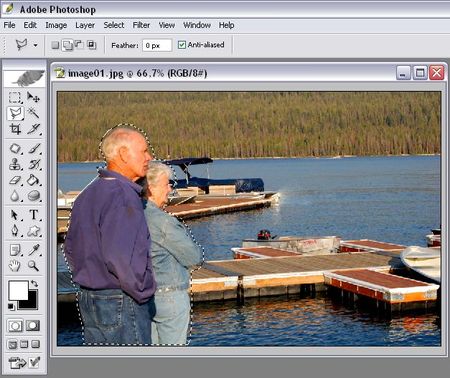
Task: Choose New Selection mode in options bar
Action: pos(56,45)
